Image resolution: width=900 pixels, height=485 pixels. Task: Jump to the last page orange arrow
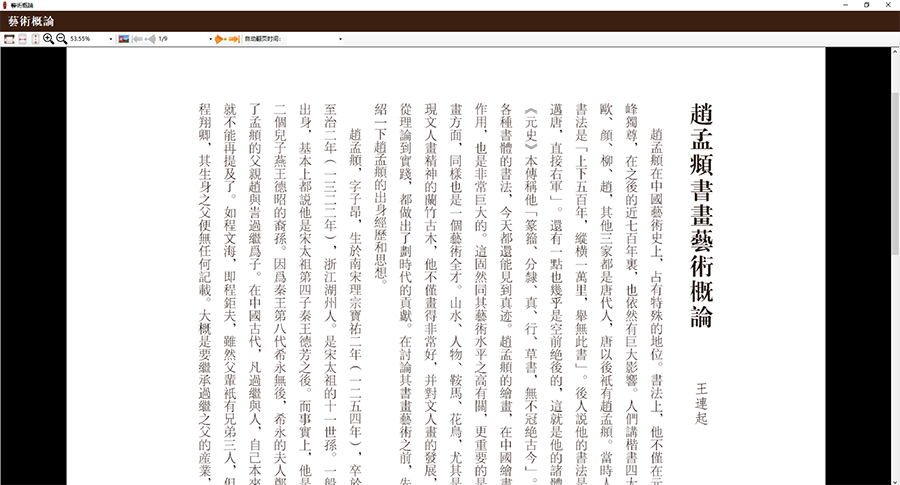[234, 39]
